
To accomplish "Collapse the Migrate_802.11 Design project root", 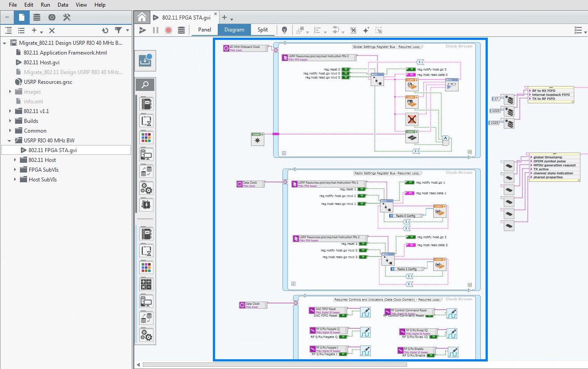I will click(x=5, y=43).
